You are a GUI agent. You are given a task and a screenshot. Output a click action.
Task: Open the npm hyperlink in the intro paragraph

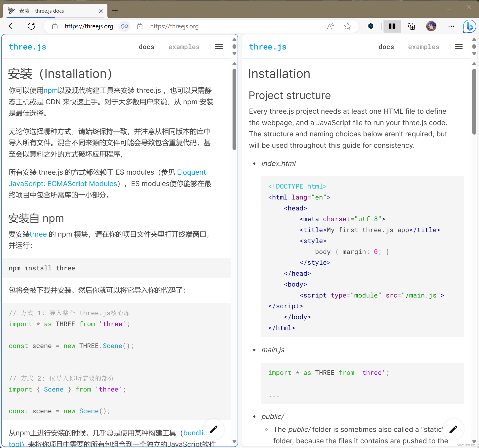pos(50,91)
